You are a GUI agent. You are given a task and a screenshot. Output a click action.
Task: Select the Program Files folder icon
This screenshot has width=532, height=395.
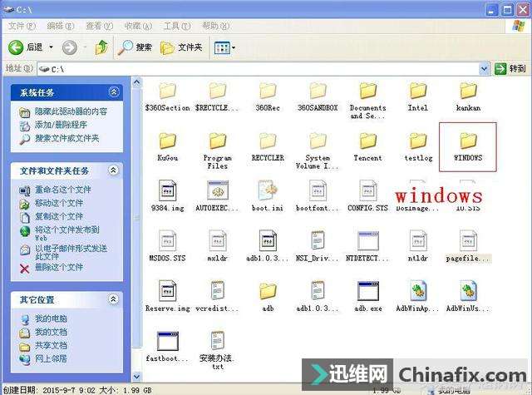(218, 141)
